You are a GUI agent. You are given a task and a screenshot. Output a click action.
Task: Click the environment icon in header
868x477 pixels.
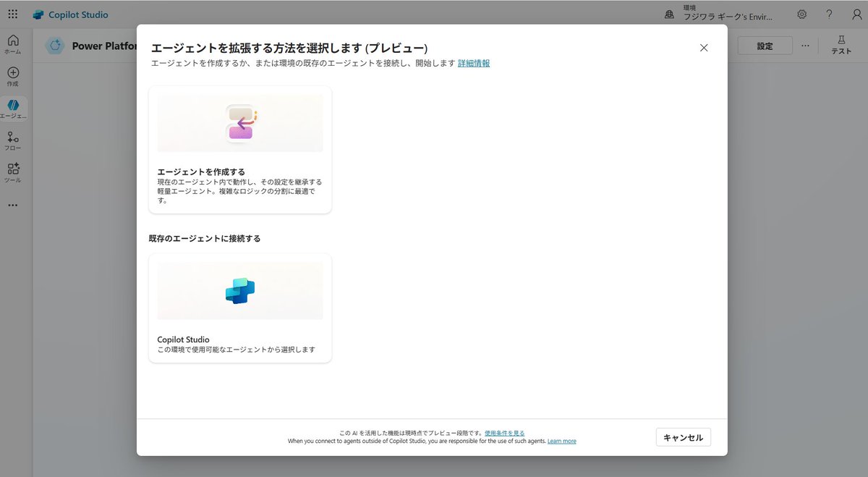(x=670, y=14)
